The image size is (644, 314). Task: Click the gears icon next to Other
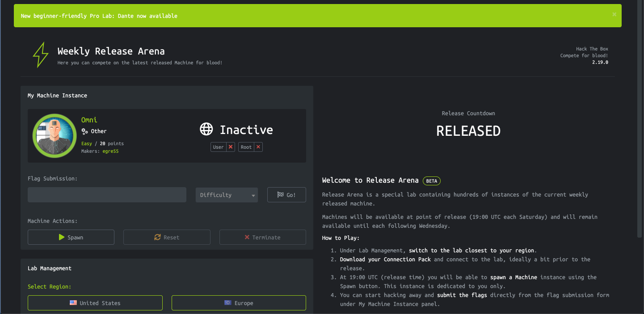(x=84, y=131)
